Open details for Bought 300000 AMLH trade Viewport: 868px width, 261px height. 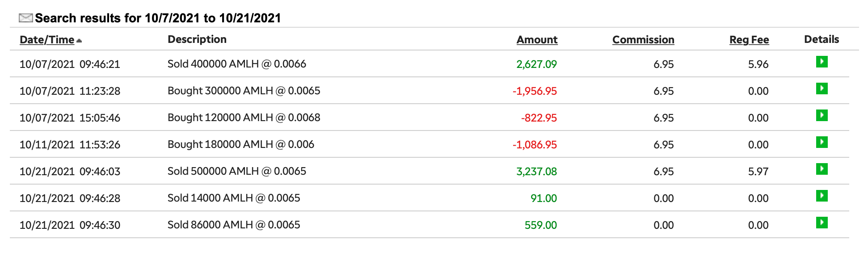pos(822,88)
